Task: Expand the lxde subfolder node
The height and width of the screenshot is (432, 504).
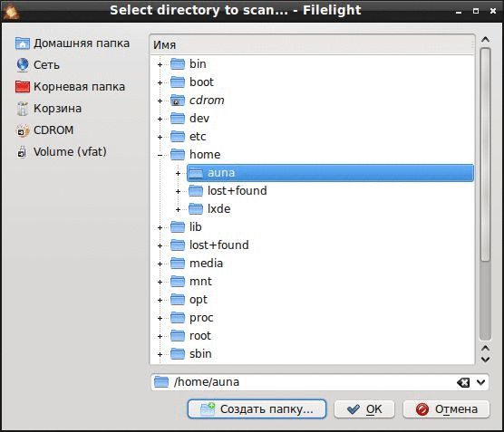Action: pyautogui.click(x=178, y=210)
